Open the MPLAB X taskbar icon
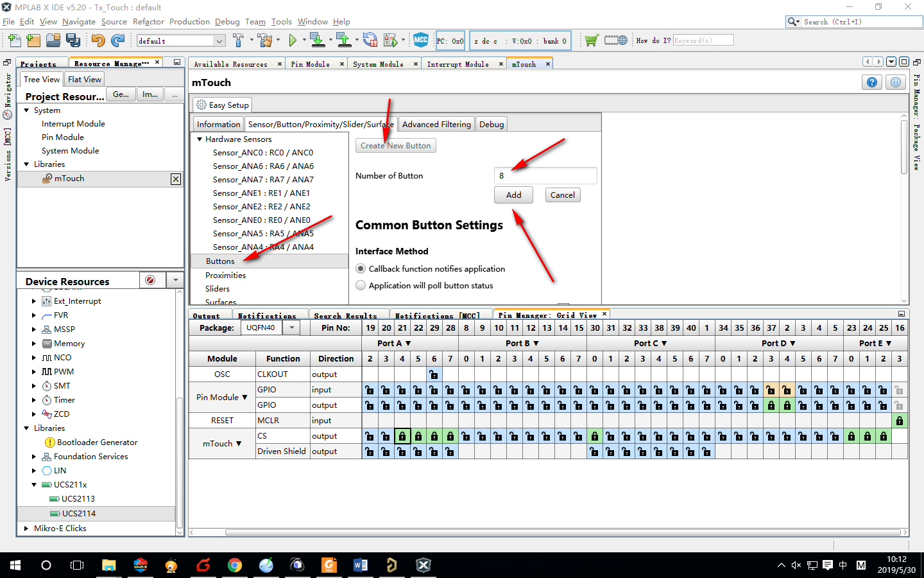This screenshot has width=924, height=578. pos(423,565)
